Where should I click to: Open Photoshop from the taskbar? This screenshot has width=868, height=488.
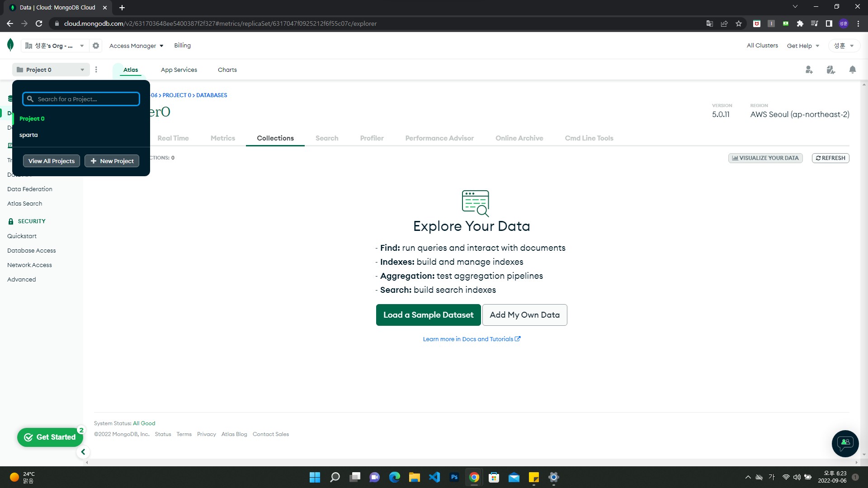pyautogui.click(x=454, y=477)
